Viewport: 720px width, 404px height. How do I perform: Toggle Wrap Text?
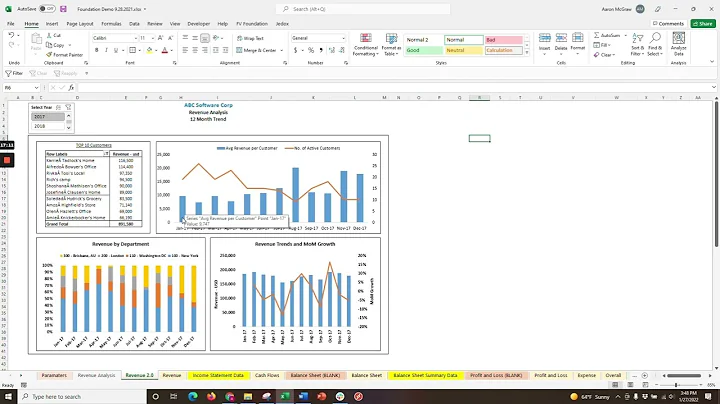250,38
